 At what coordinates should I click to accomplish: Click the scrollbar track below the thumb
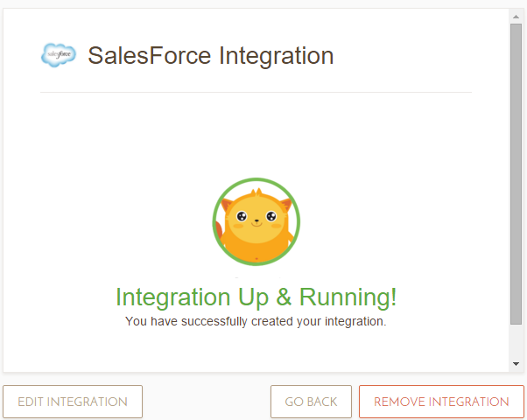(x=516, y=341)
